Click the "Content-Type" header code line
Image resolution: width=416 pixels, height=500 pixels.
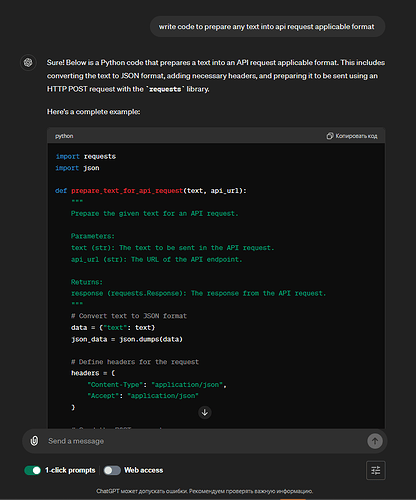click(157, 385)
